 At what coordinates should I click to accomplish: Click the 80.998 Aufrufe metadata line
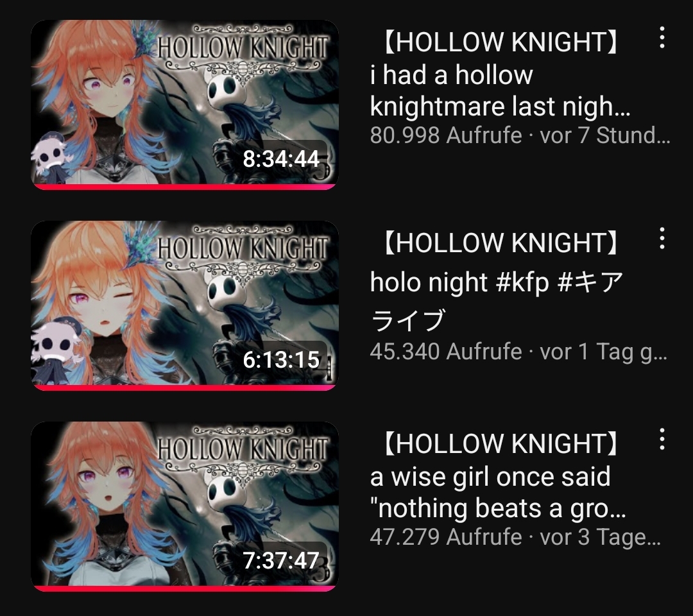pyautogui.click(x=520, y=135)
